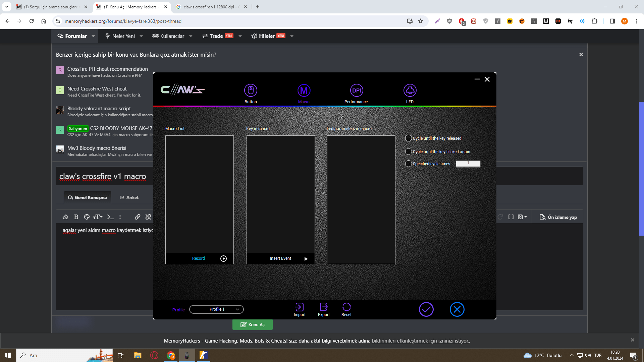Toggle BB code brackets mode
The height and width of the screenshot is (362, 644).
coord(511,217)
